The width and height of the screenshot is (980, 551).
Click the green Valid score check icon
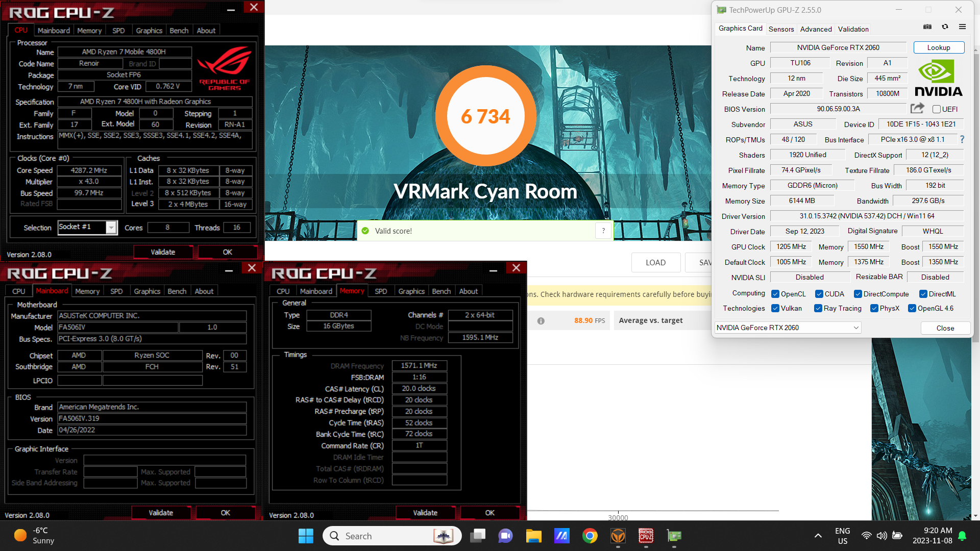click(x=365, y=231)
